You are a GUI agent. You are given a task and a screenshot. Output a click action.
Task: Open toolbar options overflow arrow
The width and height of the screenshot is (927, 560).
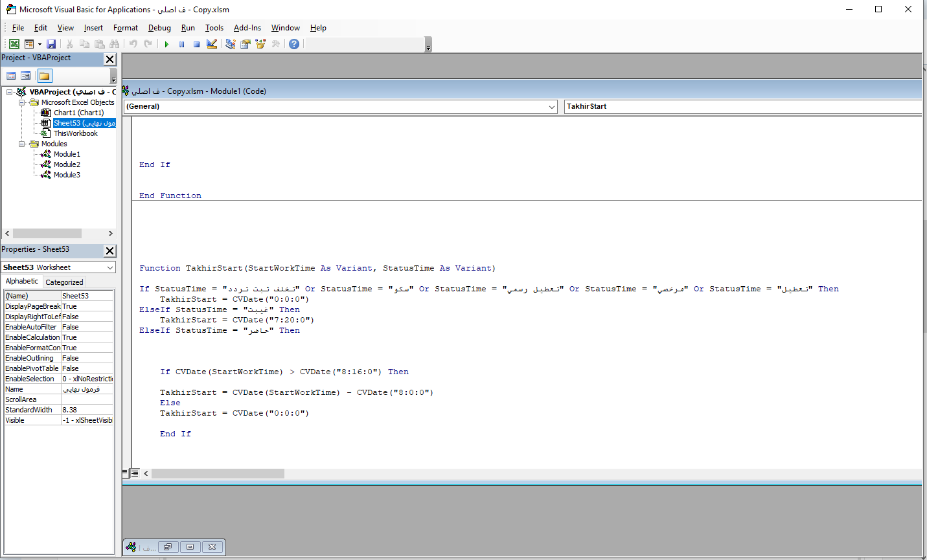(428, 45)
